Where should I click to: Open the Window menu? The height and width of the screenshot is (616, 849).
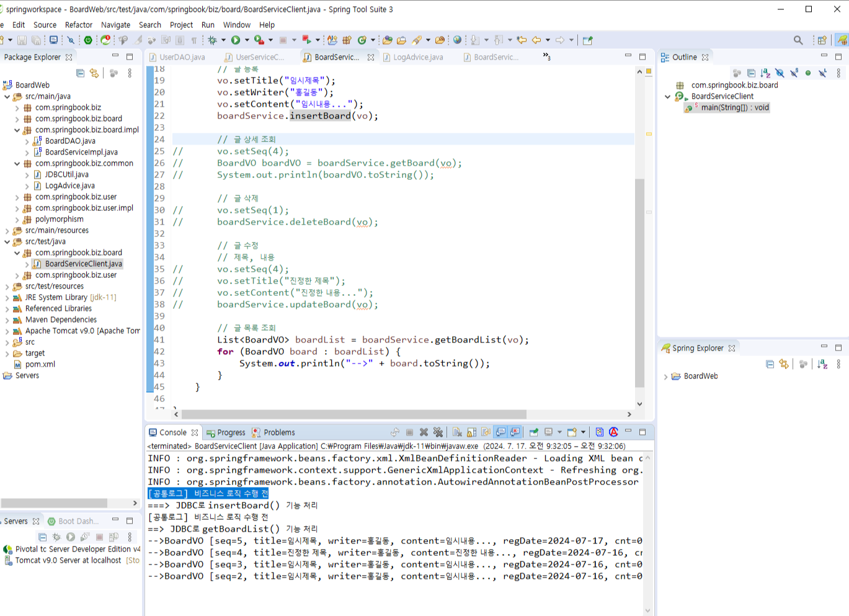click(237, 25)
